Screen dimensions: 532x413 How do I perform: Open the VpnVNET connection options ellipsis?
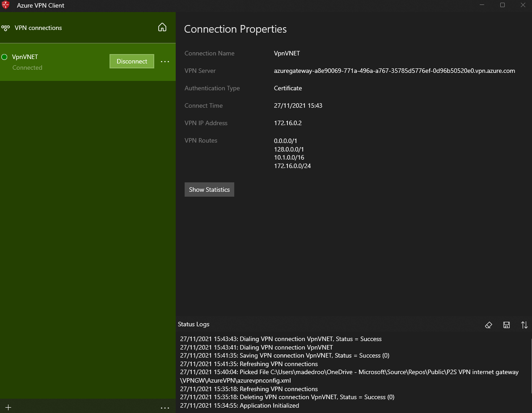165,62
